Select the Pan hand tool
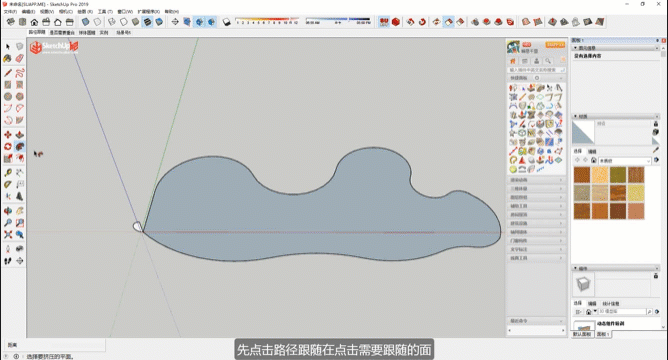The image size is (668, 360). [x=20, y=211]
